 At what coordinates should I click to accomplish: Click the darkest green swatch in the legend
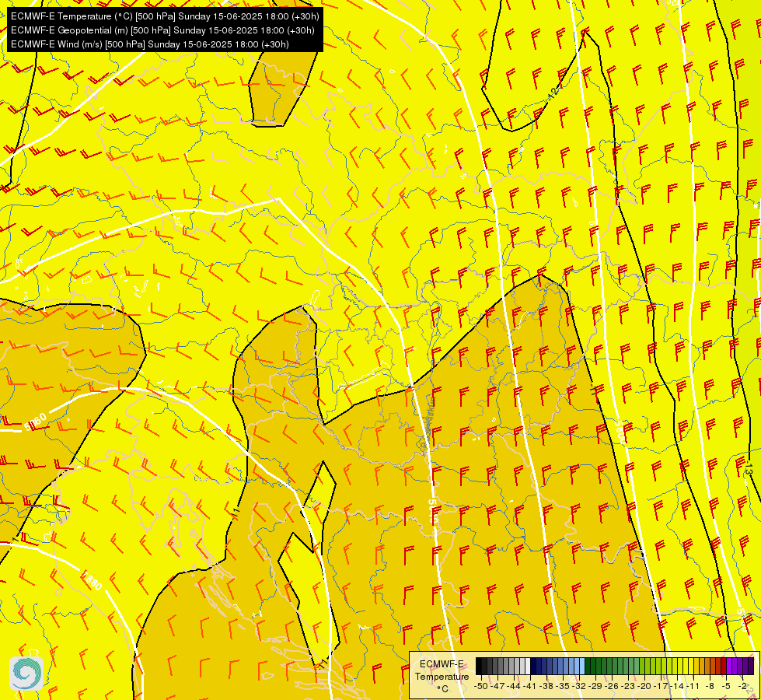[588, 666]
